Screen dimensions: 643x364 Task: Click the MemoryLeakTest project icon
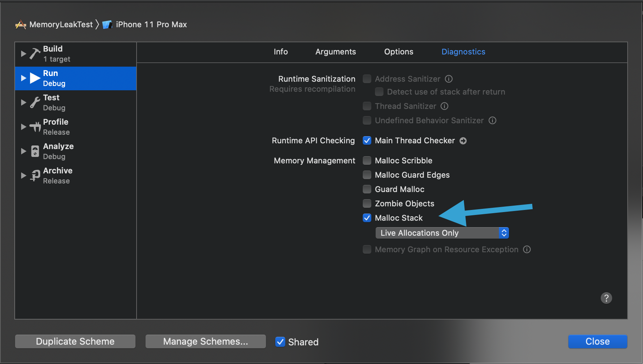coord(21,24)
